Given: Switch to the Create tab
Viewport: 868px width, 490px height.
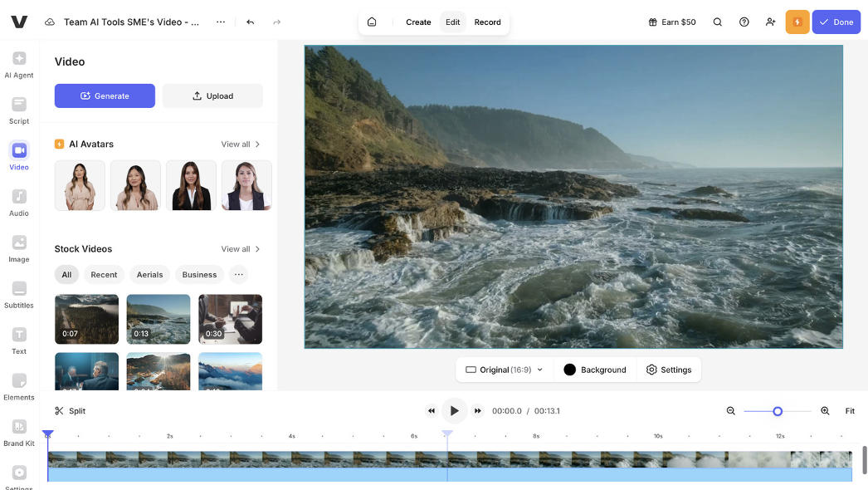Looking at the screenshot, I should pyautogui.click(x=418, y=22).
